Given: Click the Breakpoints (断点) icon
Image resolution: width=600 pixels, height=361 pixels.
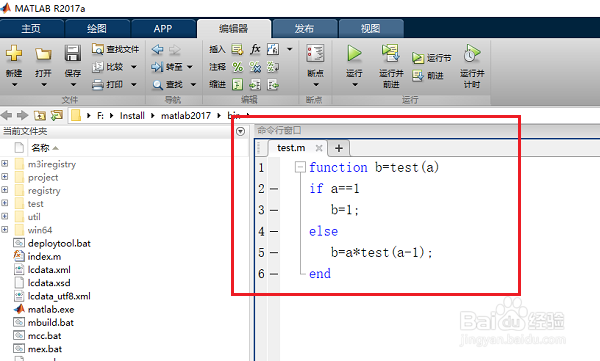Looking at the screenshot, I should click(315, 53).
